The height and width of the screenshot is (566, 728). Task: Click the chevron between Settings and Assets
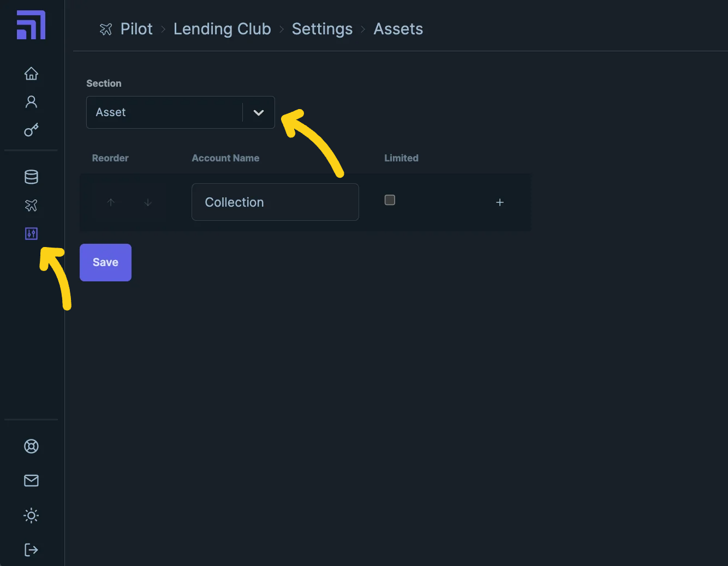click(x=362, y=29)
